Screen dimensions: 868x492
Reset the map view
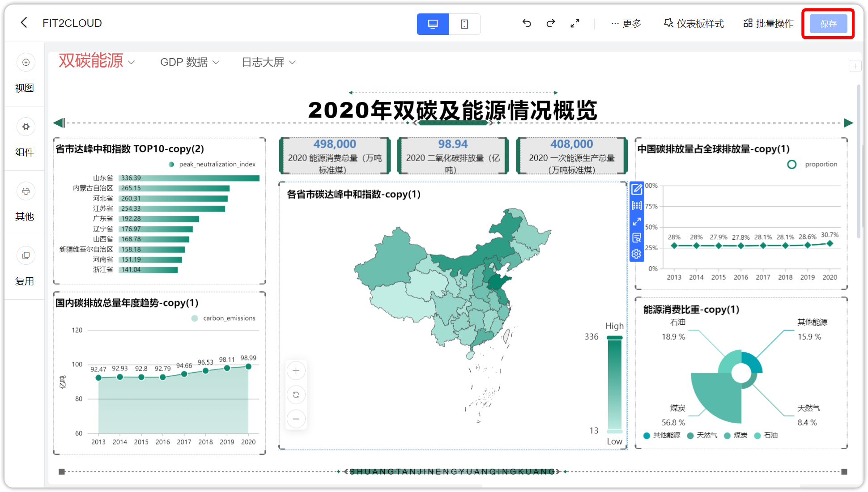[296, 394]
